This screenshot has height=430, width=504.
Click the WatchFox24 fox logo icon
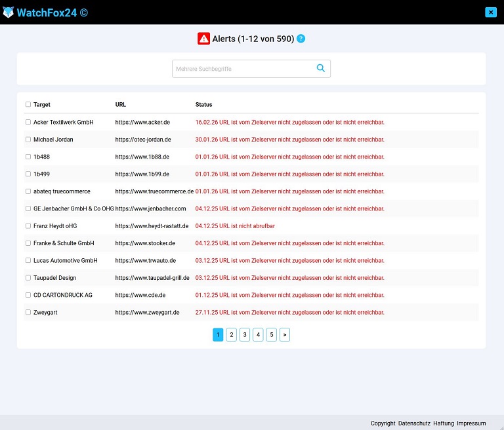click(8, 12)
